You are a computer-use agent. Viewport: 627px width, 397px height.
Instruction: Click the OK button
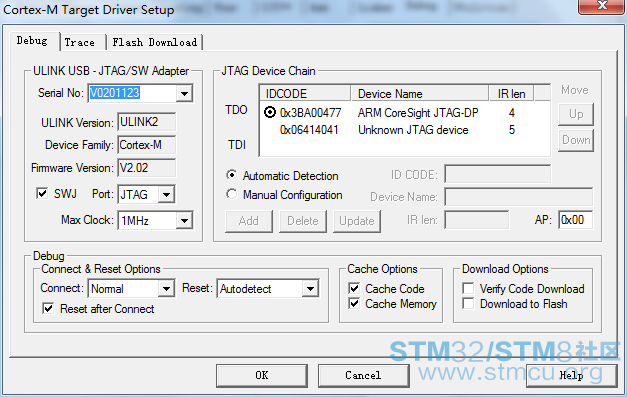(x=262, y=375)
